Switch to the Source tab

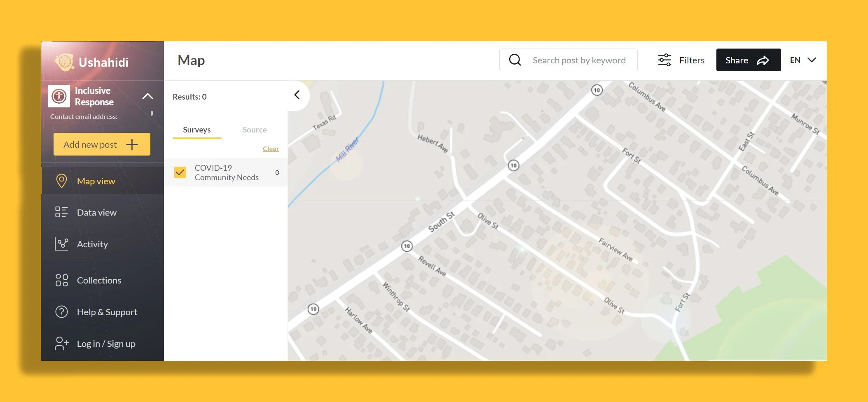pyautogui.click(x=254, y=130)
